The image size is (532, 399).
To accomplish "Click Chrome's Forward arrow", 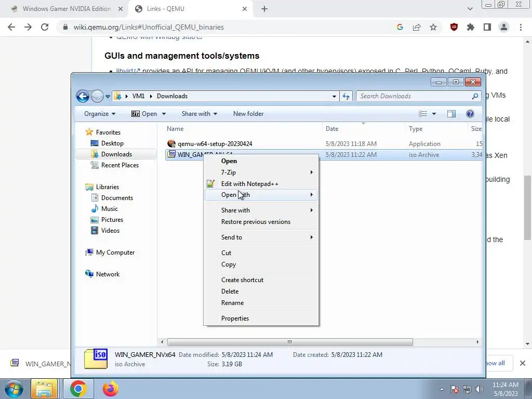I will 28,27.
